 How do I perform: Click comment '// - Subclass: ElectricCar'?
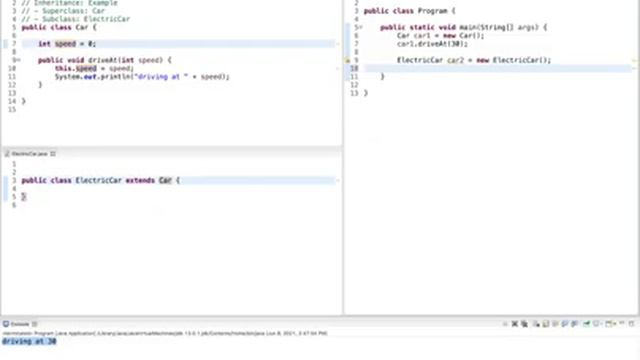[76, 19]
